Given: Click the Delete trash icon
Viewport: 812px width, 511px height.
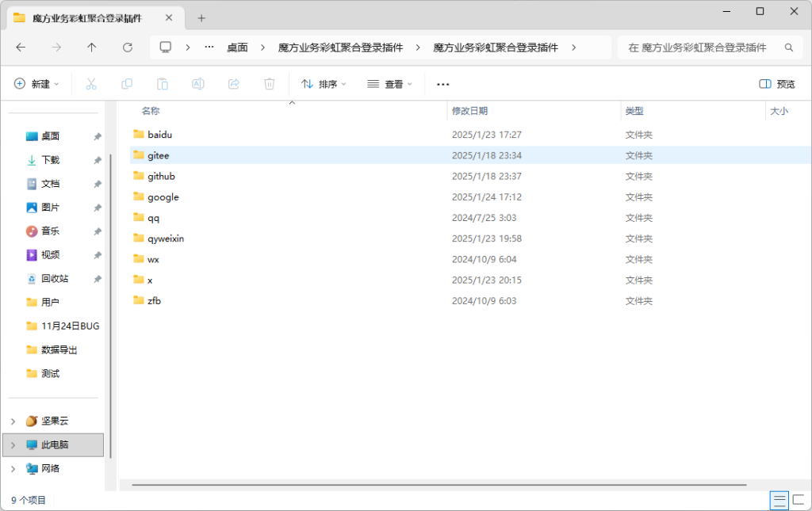Looking at the screenshot, I should pos(269,83).
